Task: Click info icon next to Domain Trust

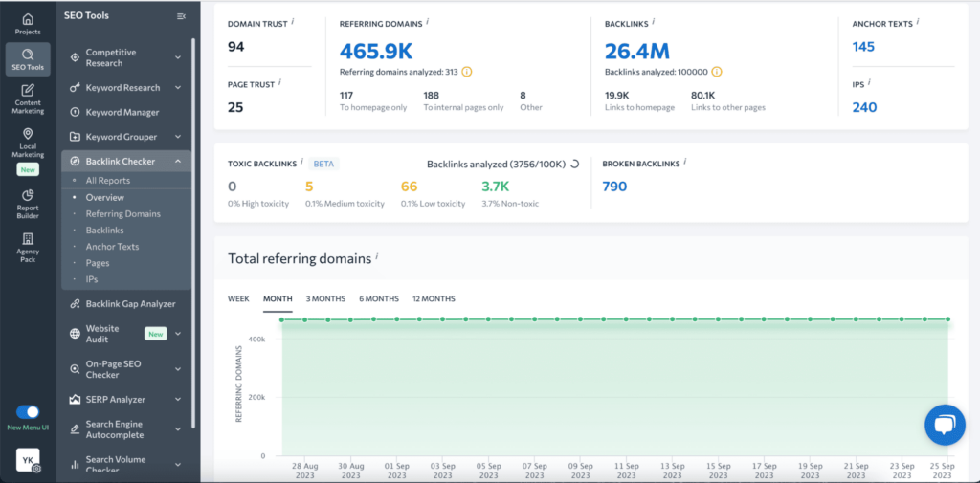Action: pos(293,21)
